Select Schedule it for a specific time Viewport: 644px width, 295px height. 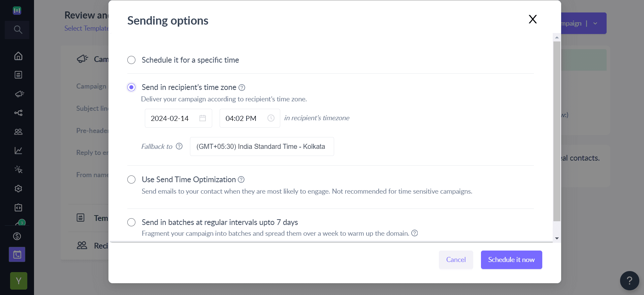pos(131,60)
